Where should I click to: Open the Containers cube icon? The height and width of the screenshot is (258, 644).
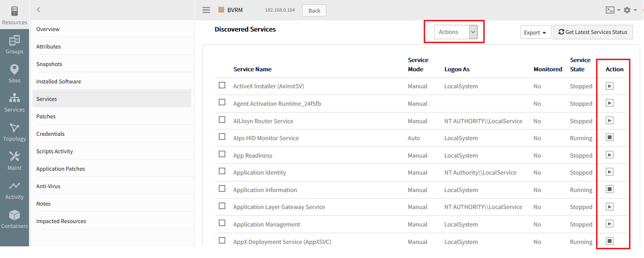click(15, 215)
